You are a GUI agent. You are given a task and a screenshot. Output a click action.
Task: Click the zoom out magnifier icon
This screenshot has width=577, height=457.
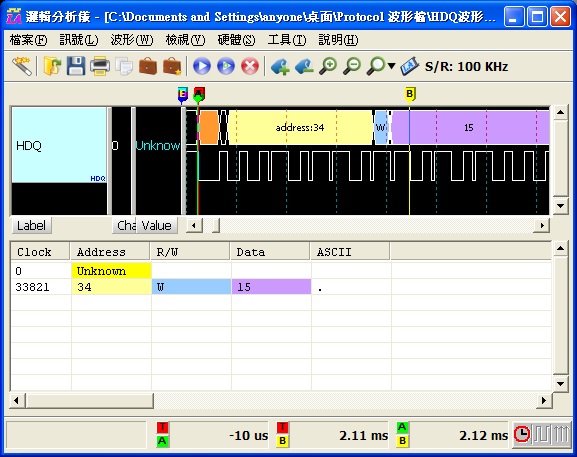pyautogui.click(x=352, y=66)
